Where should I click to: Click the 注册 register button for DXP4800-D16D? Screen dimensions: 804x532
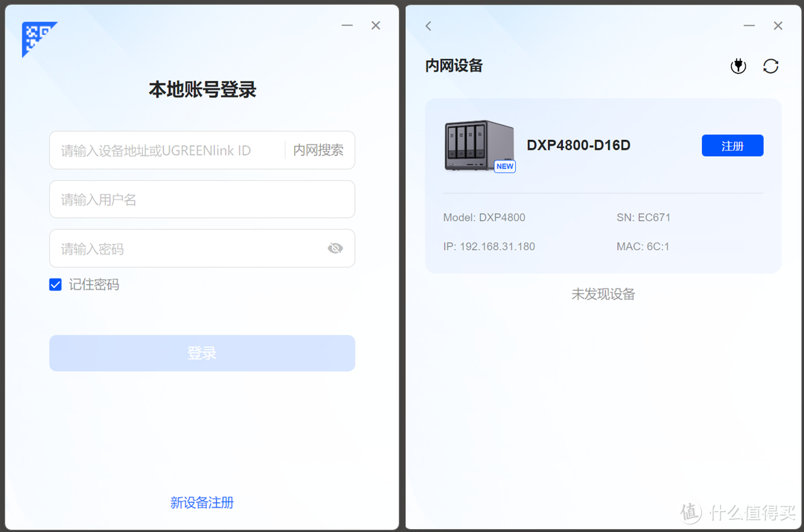coord(732,145)
